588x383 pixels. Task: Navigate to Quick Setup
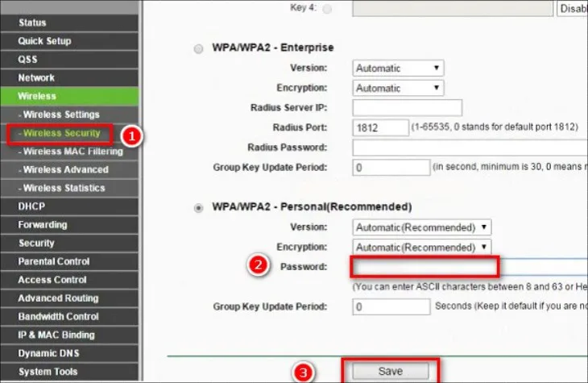click(x=44, y=41)
